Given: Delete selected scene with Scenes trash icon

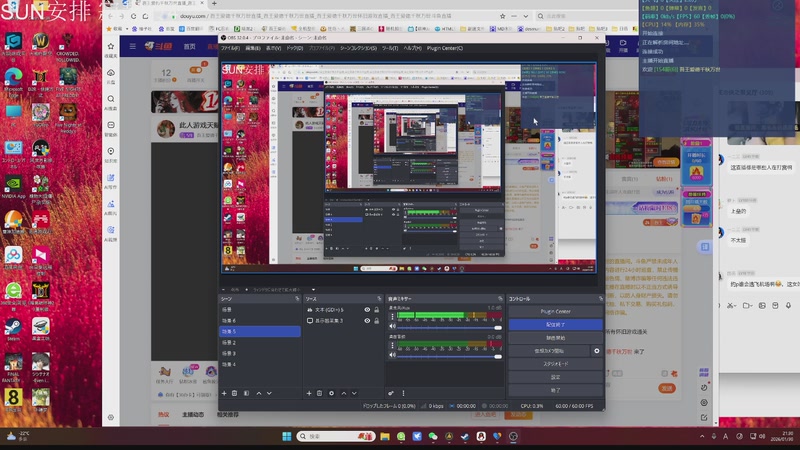Looking at the screenshot, I should click(235, 393).
